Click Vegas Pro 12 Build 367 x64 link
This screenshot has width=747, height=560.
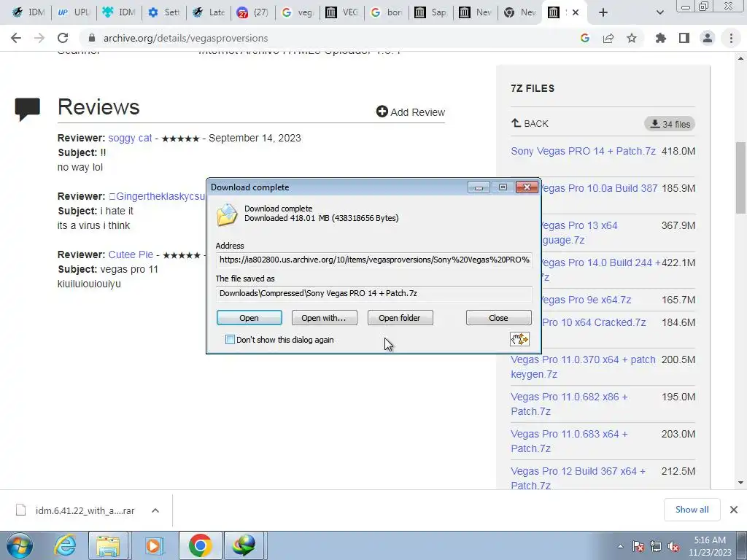[578, 478]
